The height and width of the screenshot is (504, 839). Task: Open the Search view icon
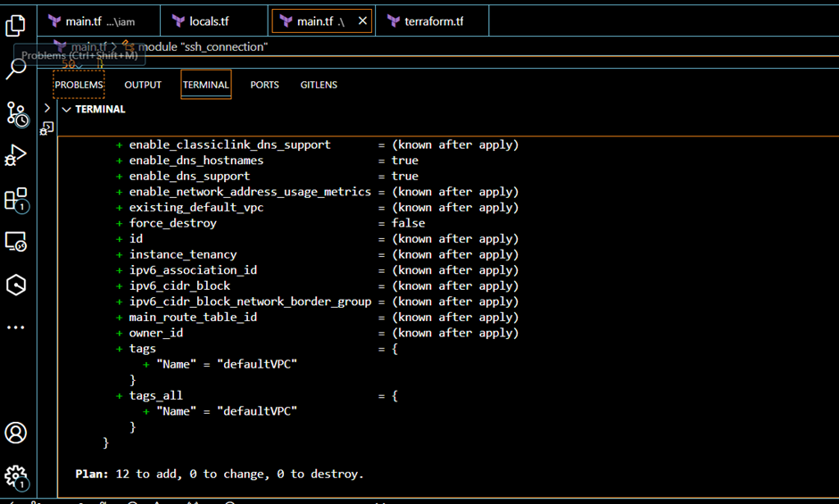pos(16,69)
